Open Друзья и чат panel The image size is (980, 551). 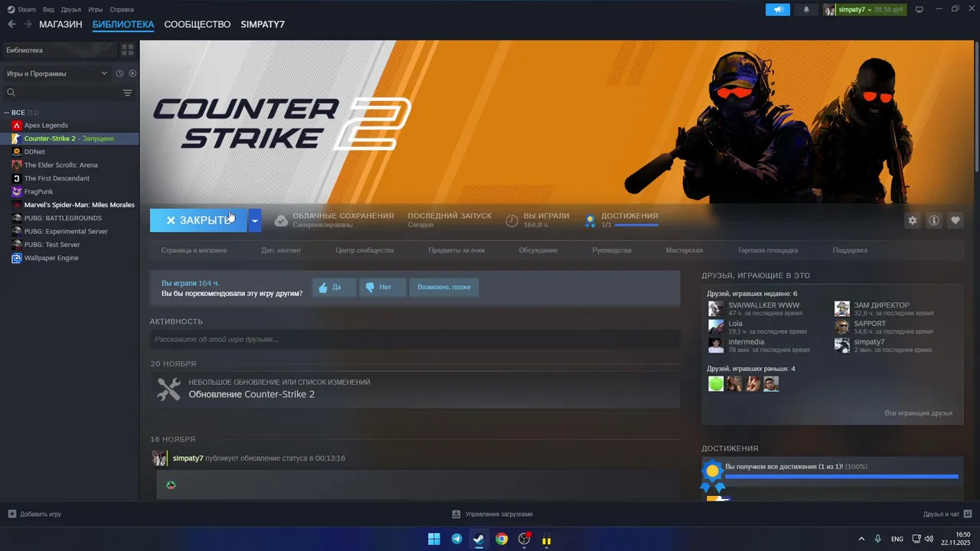click(x=948, y=514)
